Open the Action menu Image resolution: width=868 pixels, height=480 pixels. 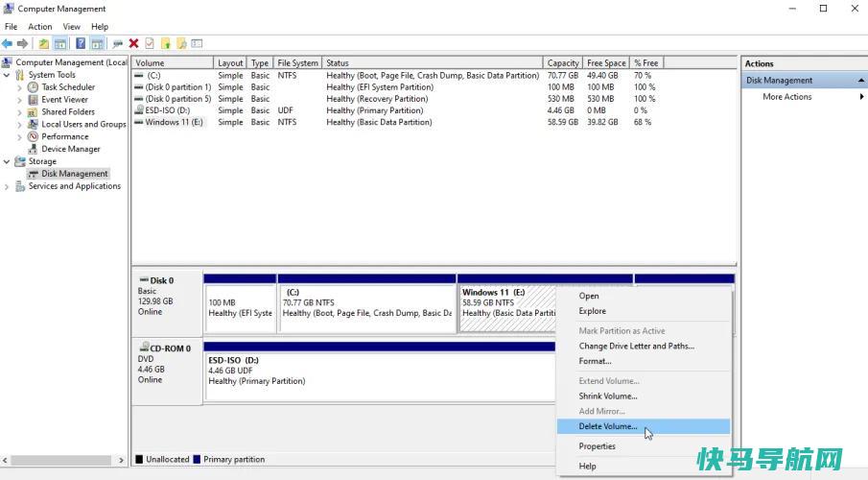pos(40,27)
